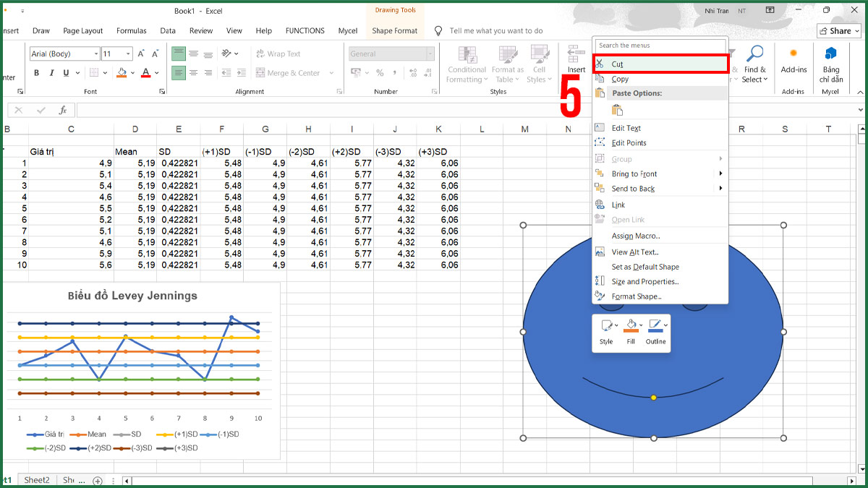Click the Share button
Screen dimensions: 868x488
pyautogui.click(x=838, y=30)
